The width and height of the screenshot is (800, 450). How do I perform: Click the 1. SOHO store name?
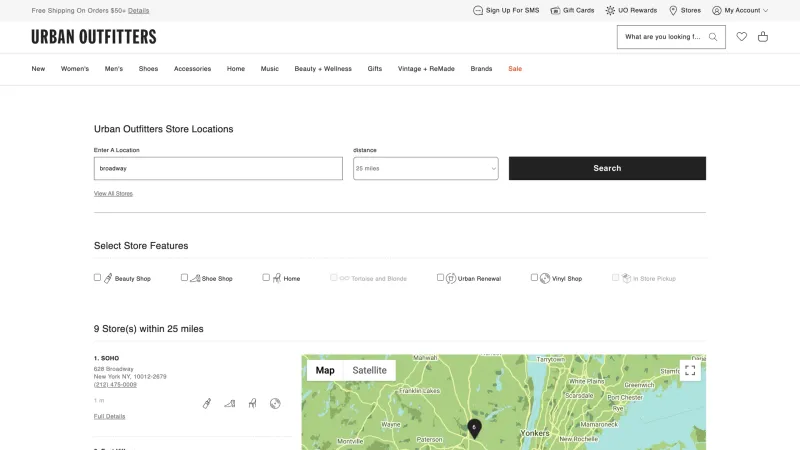(x=106, y=358)
